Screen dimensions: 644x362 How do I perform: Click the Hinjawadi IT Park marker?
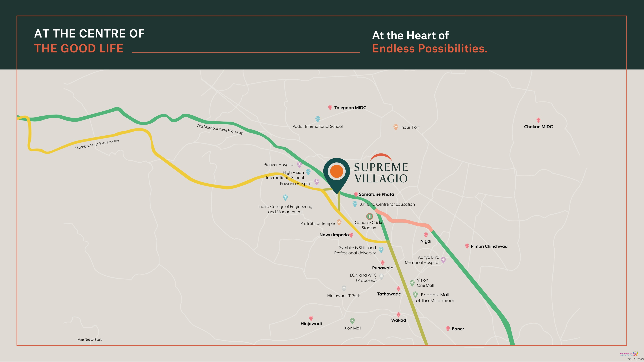click(x=344, y=288)
